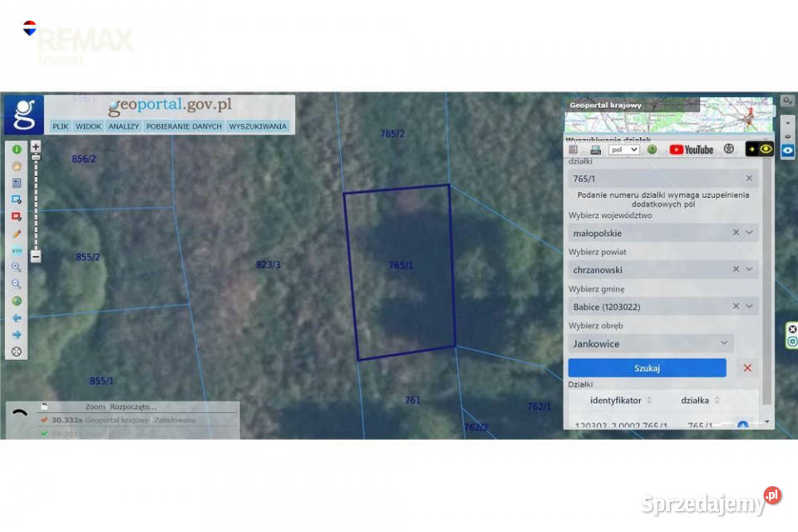Activate the zoom-in magnifier tool
The height and width of the screenshot is (532, 798).
(x=17, y=267)
